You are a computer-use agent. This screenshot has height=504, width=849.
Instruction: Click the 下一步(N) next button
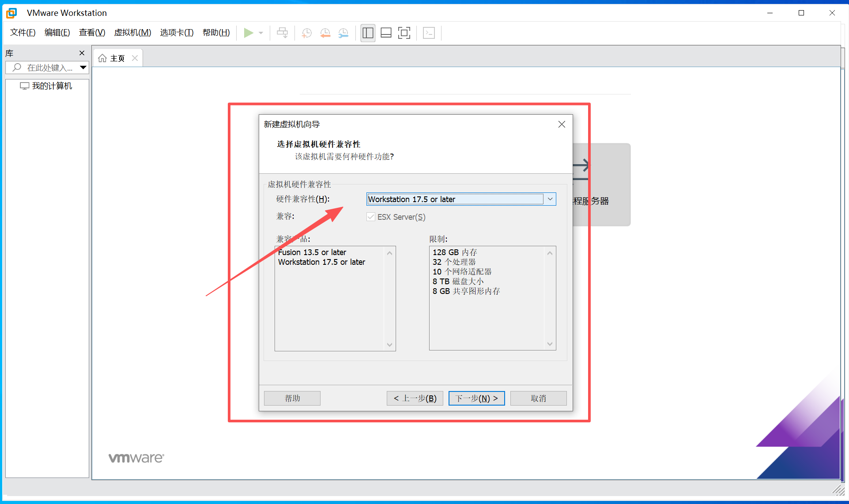tap(476, 398)
